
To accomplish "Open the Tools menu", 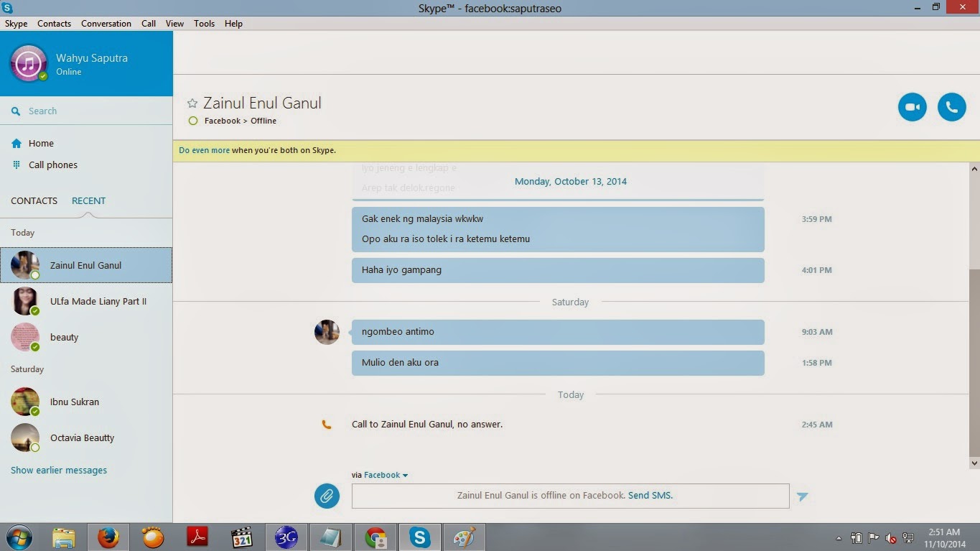I will (204, 24).
